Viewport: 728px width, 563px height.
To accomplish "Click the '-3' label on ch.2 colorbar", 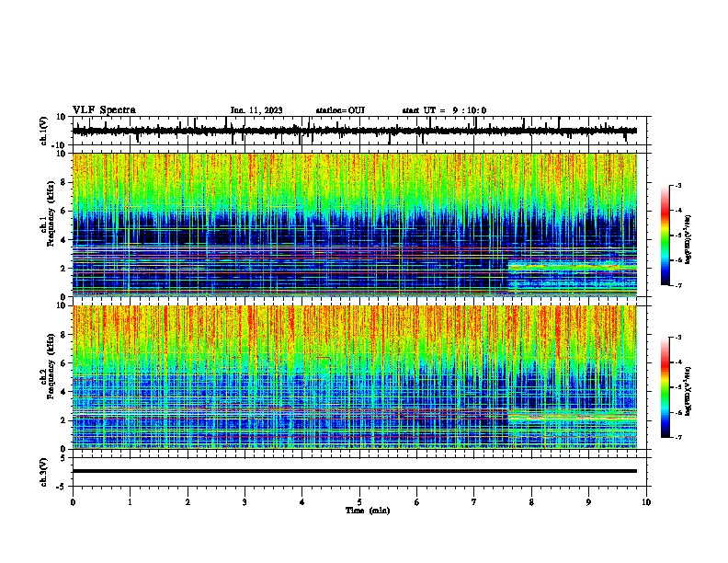I will tap(677, 338).
